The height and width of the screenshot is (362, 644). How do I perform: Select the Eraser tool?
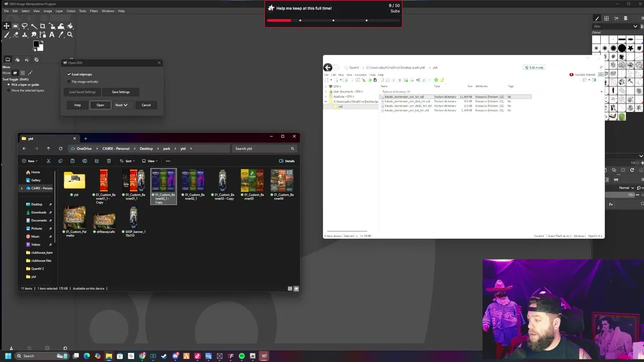pos(16,35)
